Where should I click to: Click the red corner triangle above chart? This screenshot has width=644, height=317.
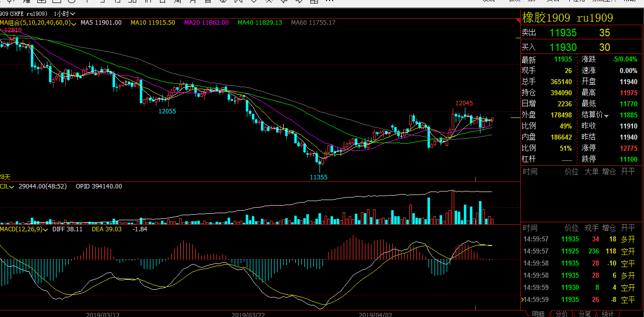click(517, 21)
